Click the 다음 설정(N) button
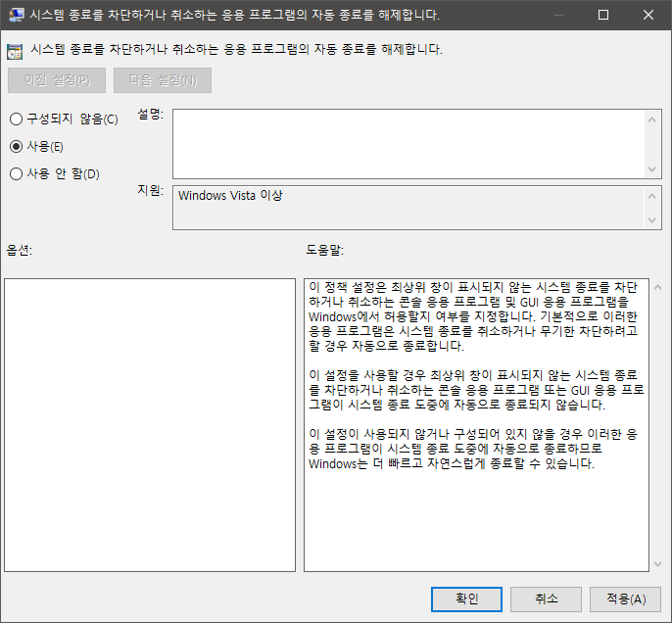The width and height of the screenshot is (672, 623). tap(163, 80)
